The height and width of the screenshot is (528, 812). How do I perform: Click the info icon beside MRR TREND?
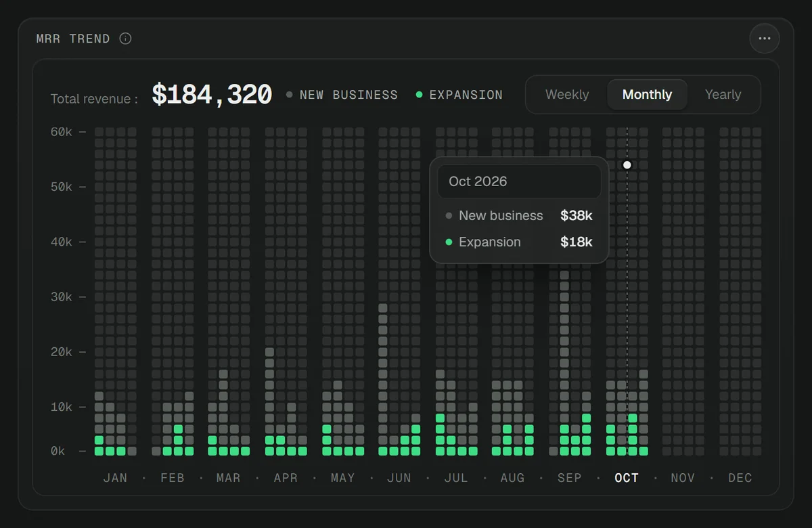tap(125, 39)
